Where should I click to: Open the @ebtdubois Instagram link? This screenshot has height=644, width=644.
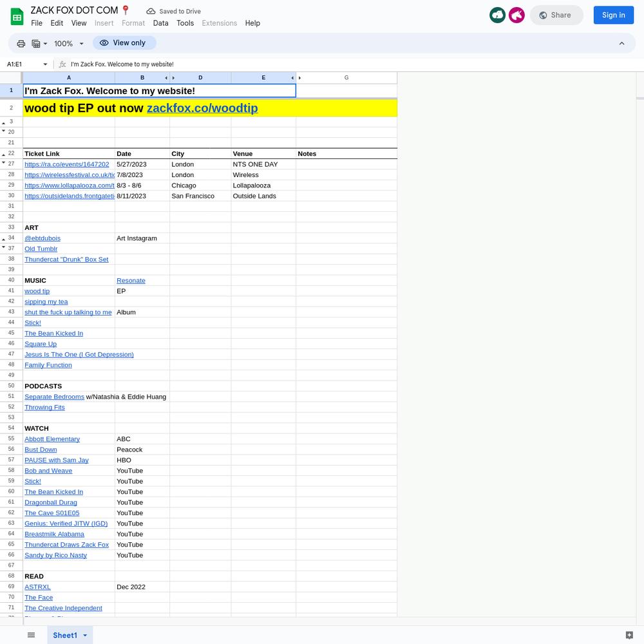pos(43,238)
